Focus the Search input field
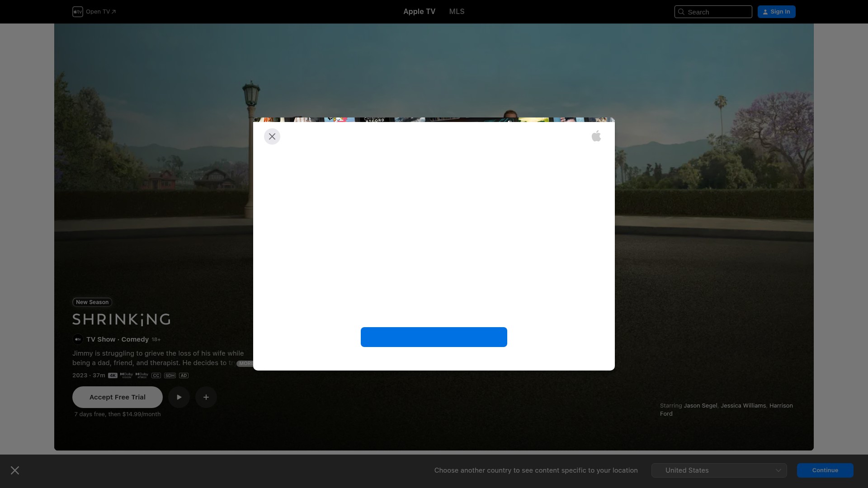The image size is (868, 488). [713, 12]
